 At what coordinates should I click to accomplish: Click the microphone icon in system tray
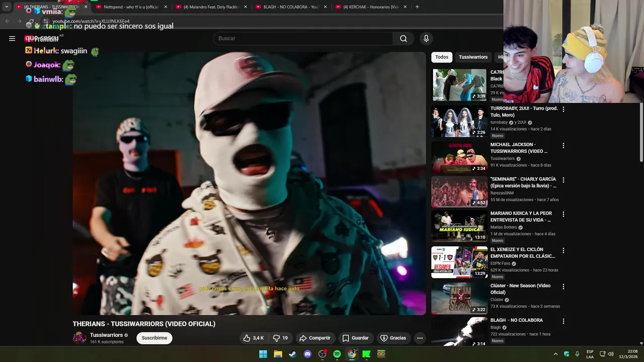click(577, 354)
